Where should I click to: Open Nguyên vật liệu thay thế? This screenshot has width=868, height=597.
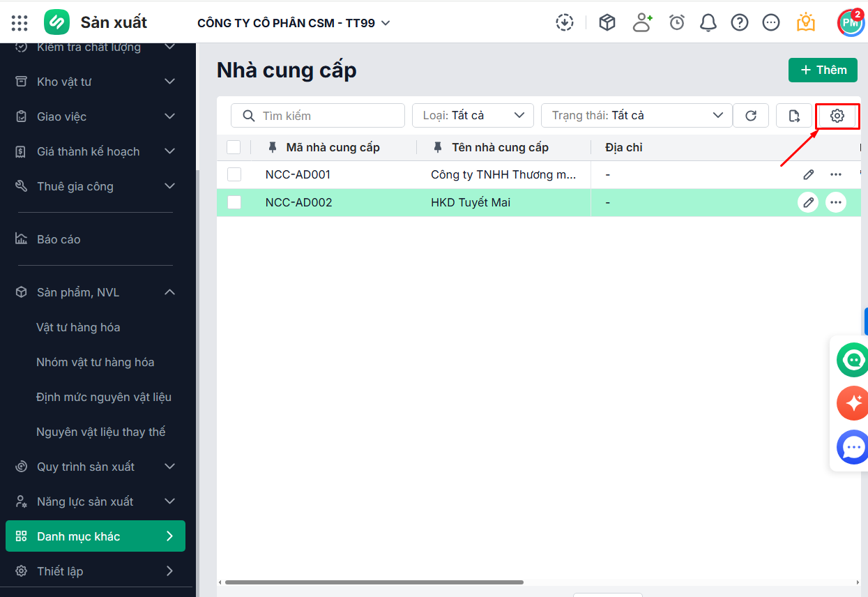[101, 432]
